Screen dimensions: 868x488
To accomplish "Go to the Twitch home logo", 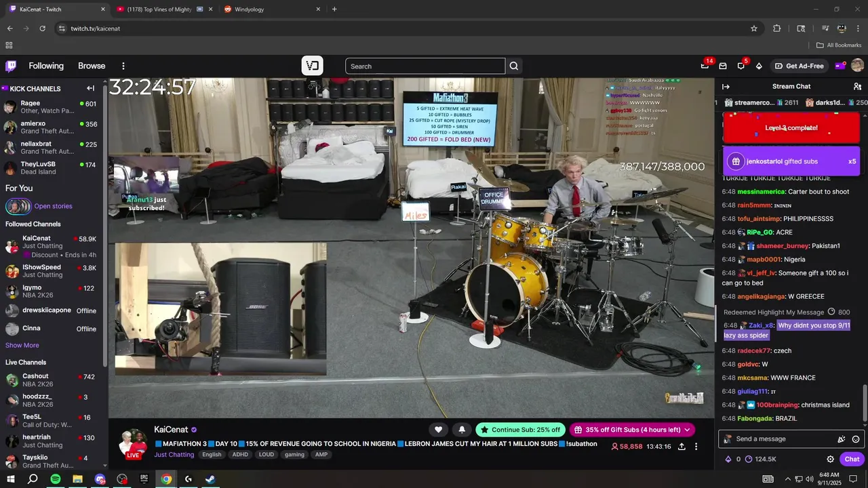I will pyautogui.click(x=11, y=66).
